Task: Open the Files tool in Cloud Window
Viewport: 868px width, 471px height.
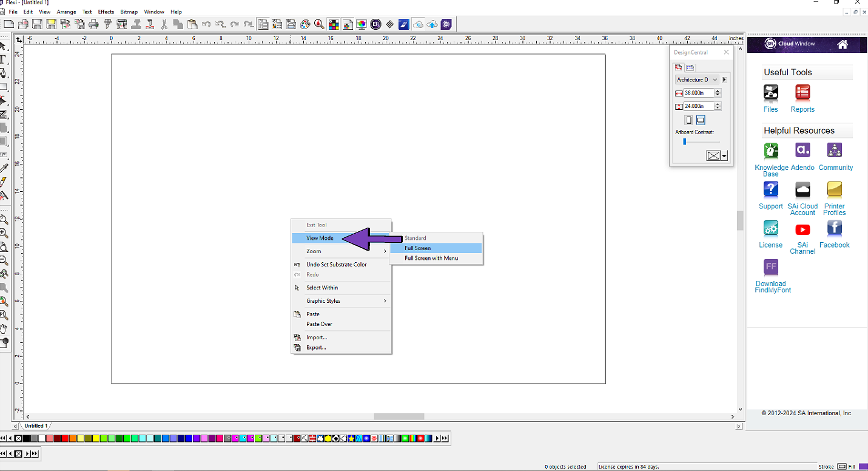Action: point(770,93)
